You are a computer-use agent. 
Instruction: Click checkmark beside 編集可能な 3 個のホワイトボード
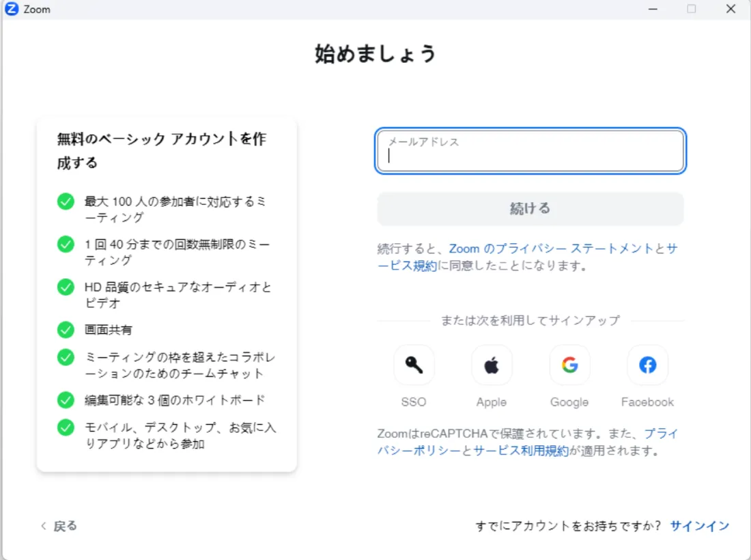click(66, 400)
